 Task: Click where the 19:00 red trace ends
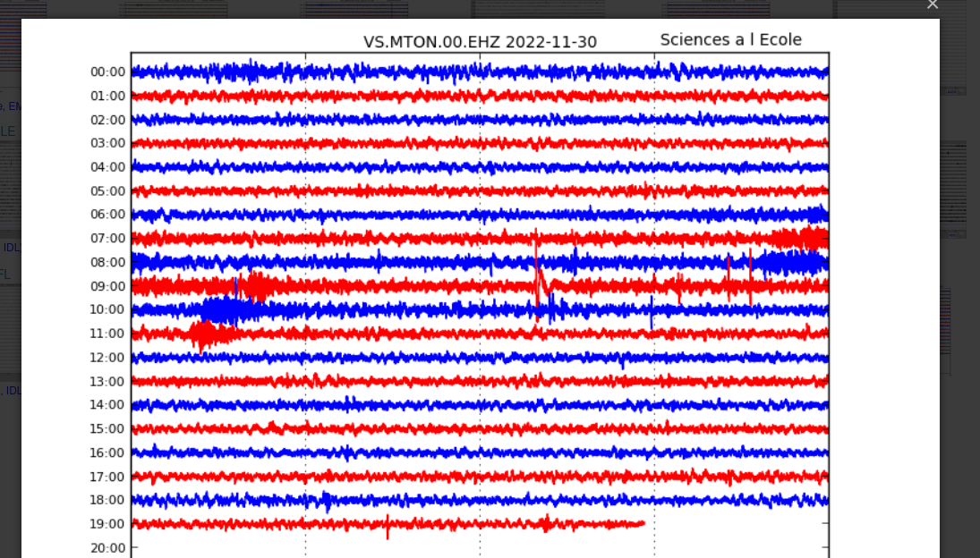(x=643, y=523)
